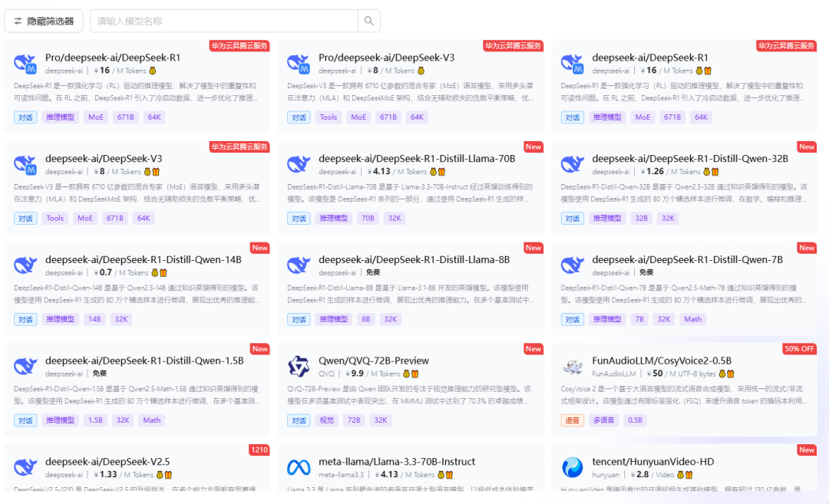Click DeepSeek-R1-Distill-Qwen-32B whale logo
Screen dimensions: 829x504
572,163
